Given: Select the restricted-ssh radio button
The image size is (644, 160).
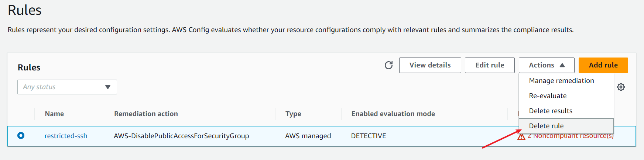Looking at the screenshot, I should click(x=21, y=136).
